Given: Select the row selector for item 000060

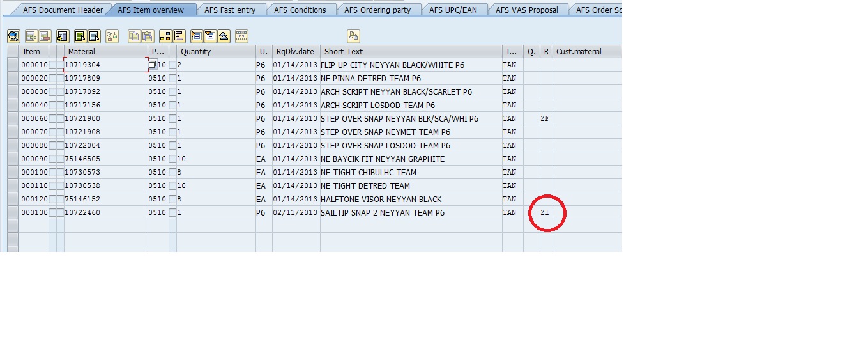Looking at the screenshot, I should (x=13, y=119).
